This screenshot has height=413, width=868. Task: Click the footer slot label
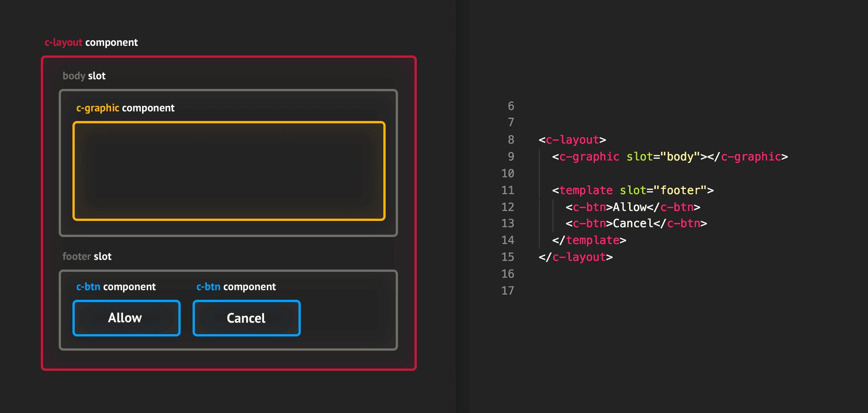coord(87,256)
